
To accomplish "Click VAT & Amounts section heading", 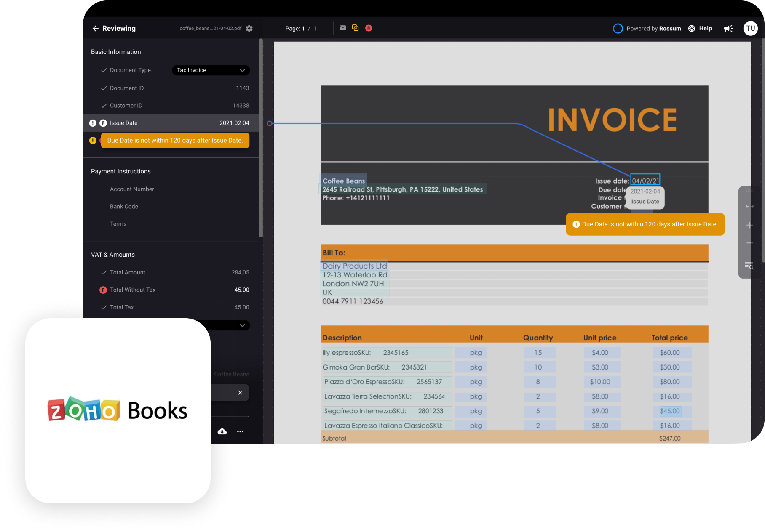I will (x=112, y=255).
